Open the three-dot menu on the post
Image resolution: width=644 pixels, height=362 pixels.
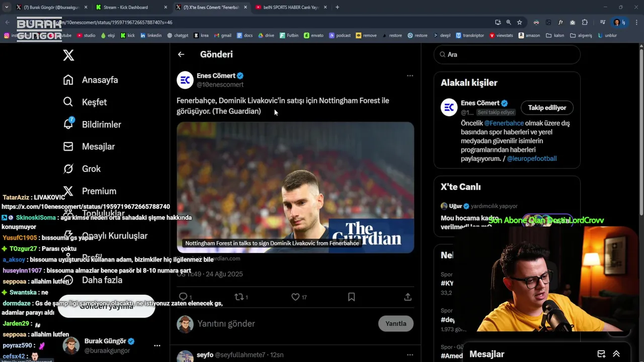[x=410, y=75]
